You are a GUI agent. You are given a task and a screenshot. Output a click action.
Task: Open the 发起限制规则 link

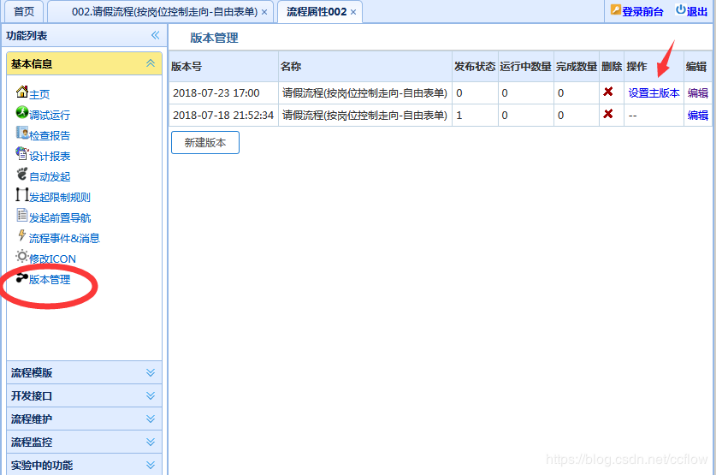(x=60, y=197)
